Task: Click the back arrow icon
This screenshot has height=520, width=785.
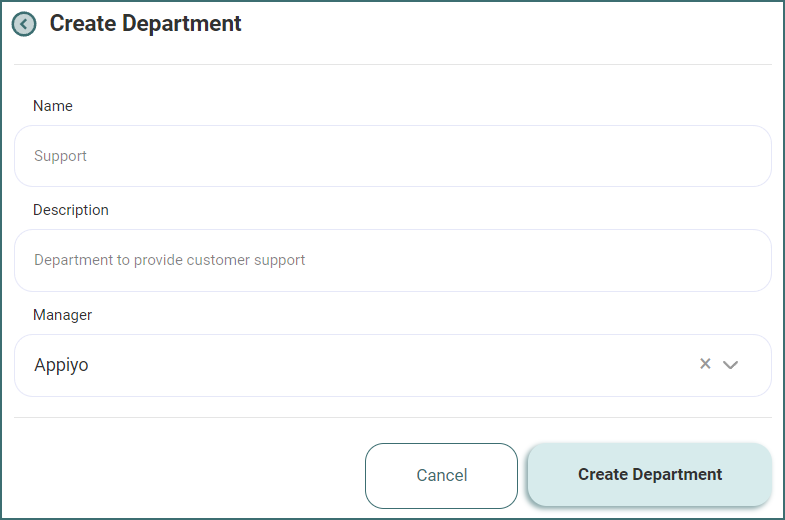Action: click(24, 24)
